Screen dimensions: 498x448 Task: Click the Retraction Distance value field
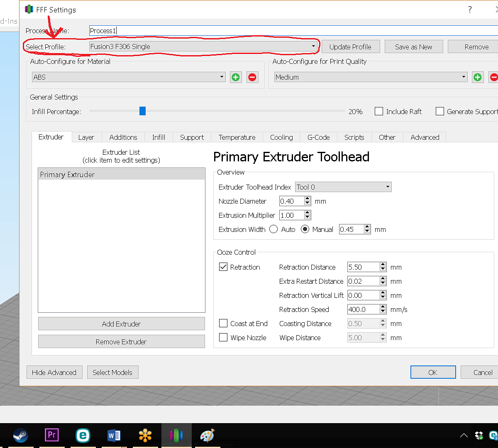[x=364, y=267]
